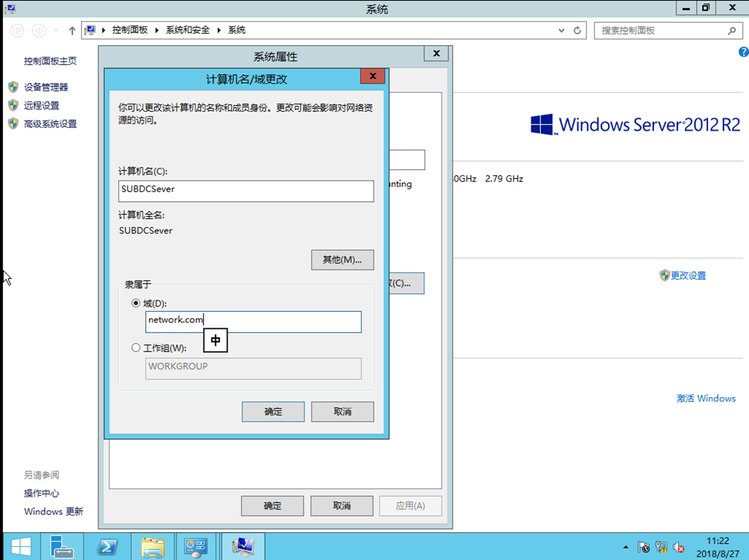749x560 pixels.
Task: Click the help question mark icon
Action: (x=743, y=52)
